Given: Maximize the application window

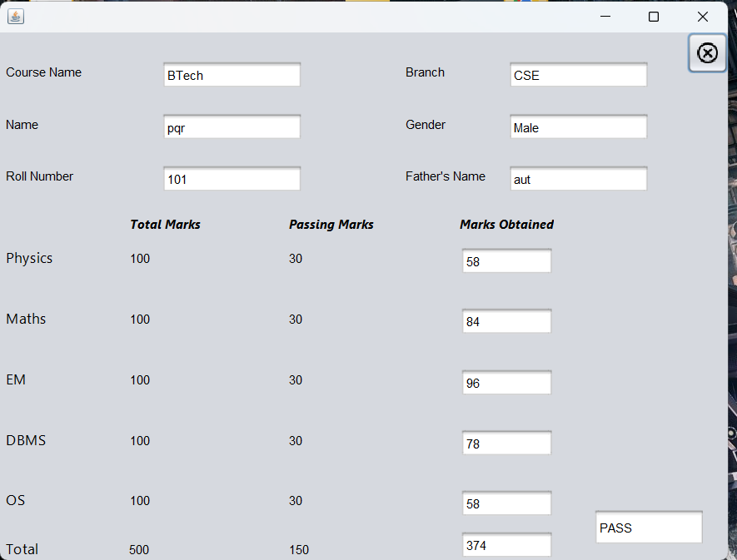Looking at the screenshot, I should pos(653,16).
